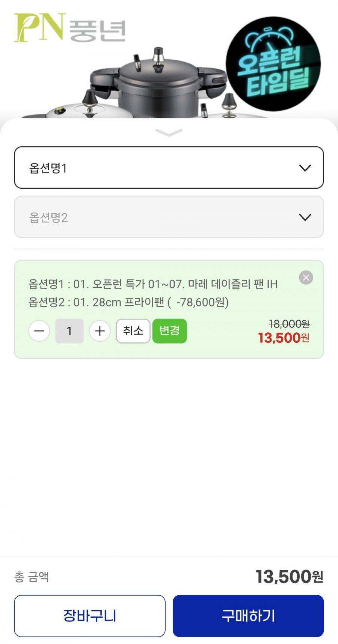
Task: Tap the 구매하기 purchase button
Action: tap(248, 615)
